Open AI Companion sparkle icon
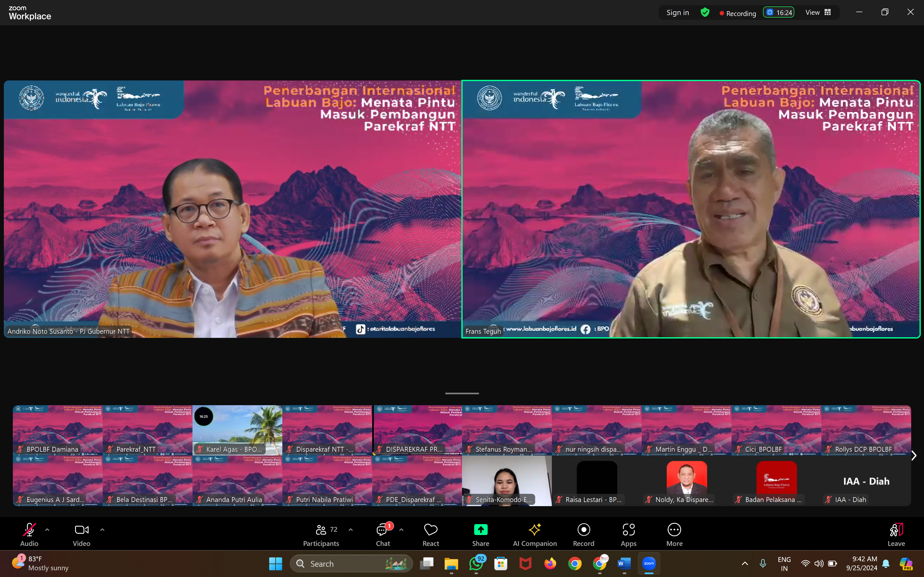Viewport: 924px width, 577px height. [x=535, y=530]
